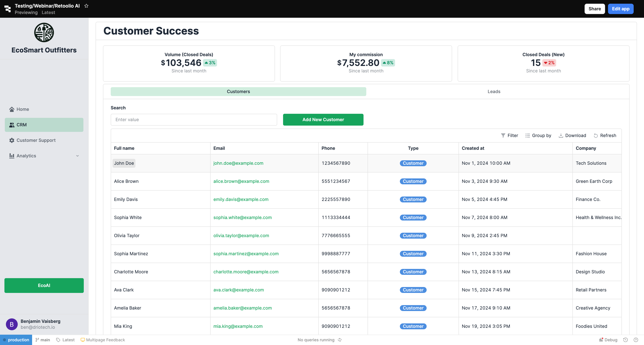Viewport: 644px width, 345px height.
Task: Open Analytics in the sidebar
Action: [x=44, y=156]
